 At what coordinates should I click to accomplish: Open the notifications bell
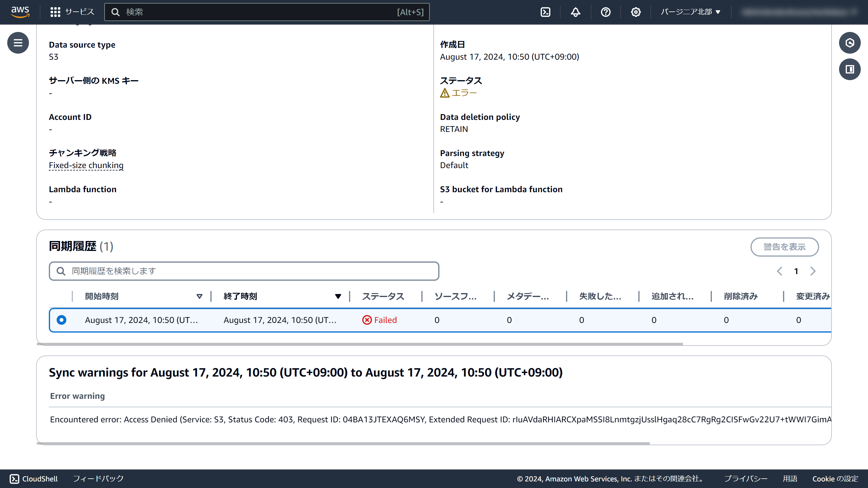pyautogui.click(x=575, y=12)
